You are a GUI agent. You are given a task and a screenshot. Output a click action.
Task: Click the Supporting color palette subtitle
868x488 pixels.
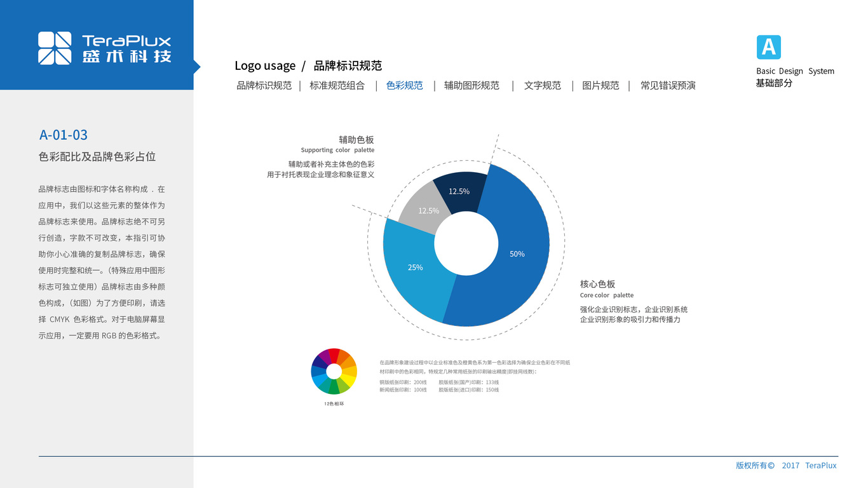337,151
